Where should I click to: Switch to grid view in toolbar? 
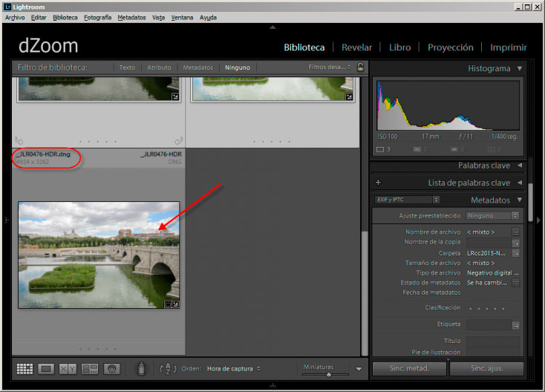[25, 369]
